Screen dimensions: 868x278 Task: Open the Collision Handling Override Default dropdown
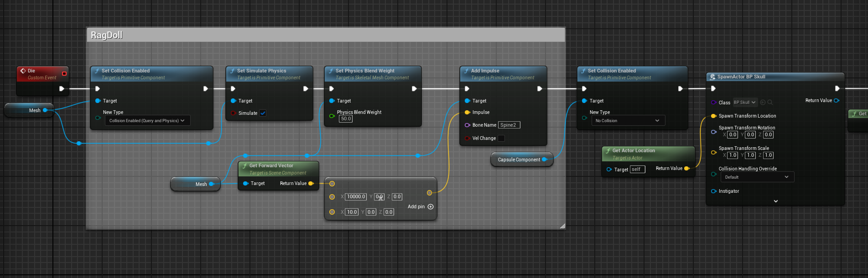coord(756,177)
